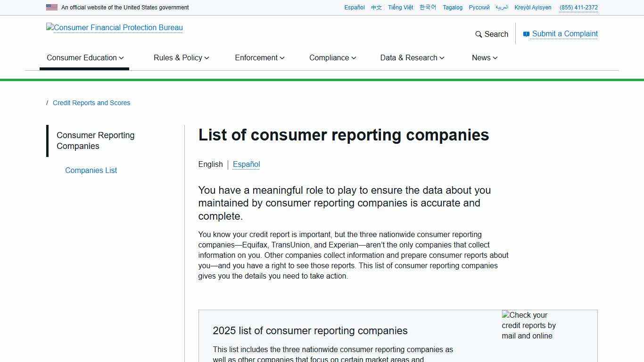Click the phone number (855) 411-2372

click(578, 8)
